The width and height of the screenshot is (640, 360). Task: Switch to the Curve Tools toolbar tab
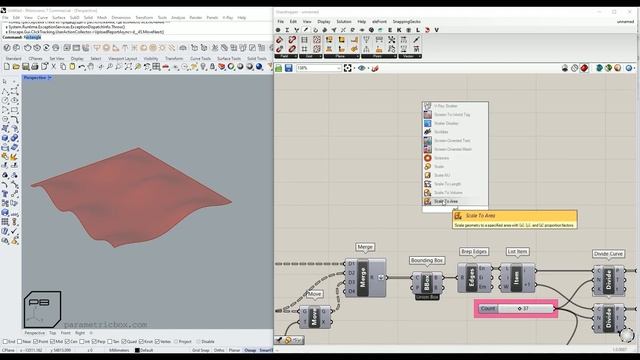coord(200,58)
